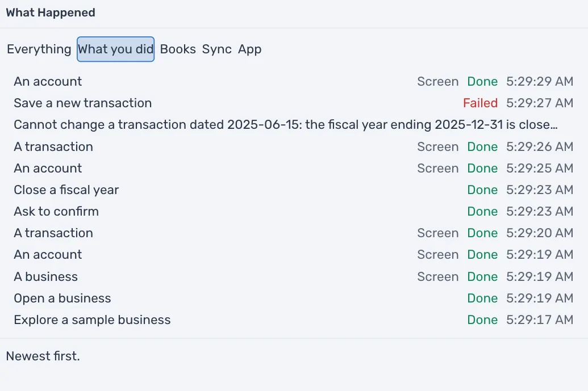Switch to the App filter tab
The image size is (588, 391).
(x=250, y=49)
